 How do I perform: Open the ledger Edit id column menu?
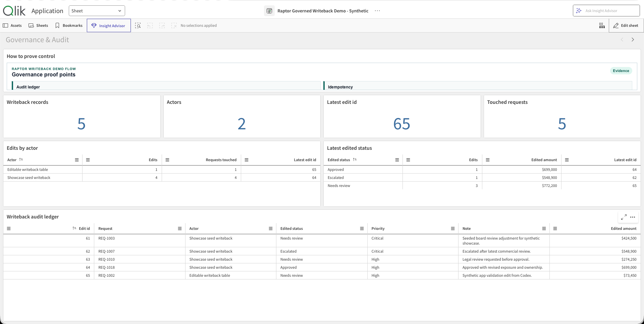(x=9, y=229)
